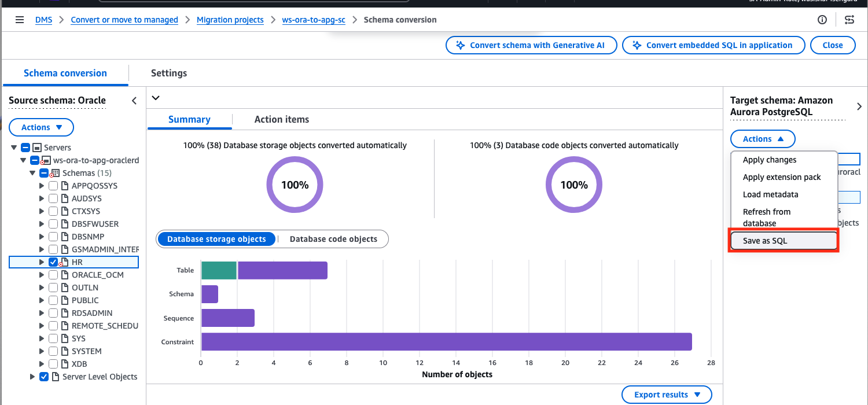This screenshot has height=405, width=868.
Task: Open Export results dropdown
Action: coord(667,395)
